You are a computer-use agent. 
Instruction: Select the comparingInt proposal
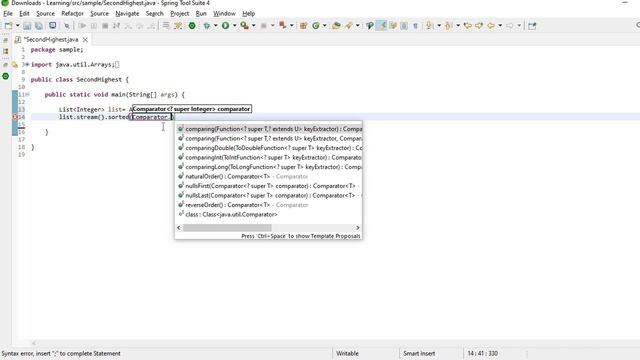click(x=269, y=158)
